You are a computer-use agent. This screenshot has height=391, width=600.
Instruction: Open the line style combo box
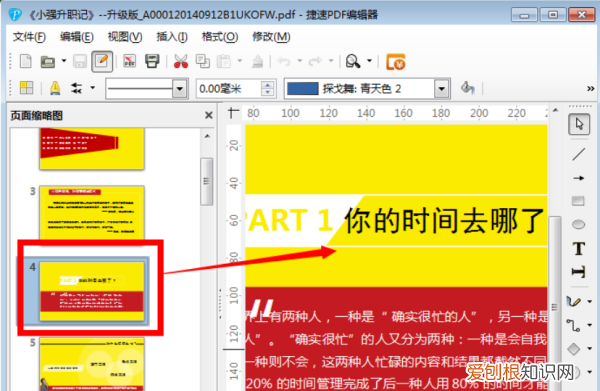coord(147,89)
